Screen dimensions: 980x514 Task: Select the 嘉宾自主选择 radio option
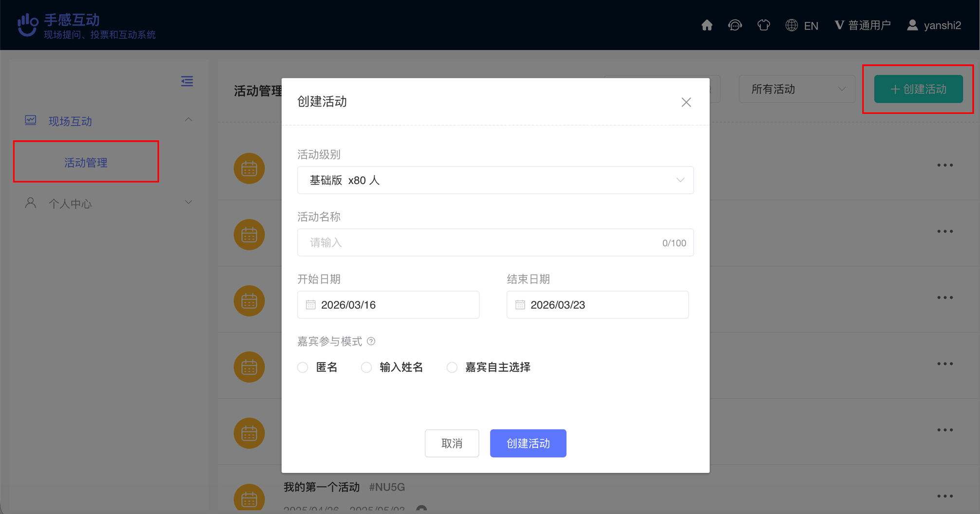point(452,367)
